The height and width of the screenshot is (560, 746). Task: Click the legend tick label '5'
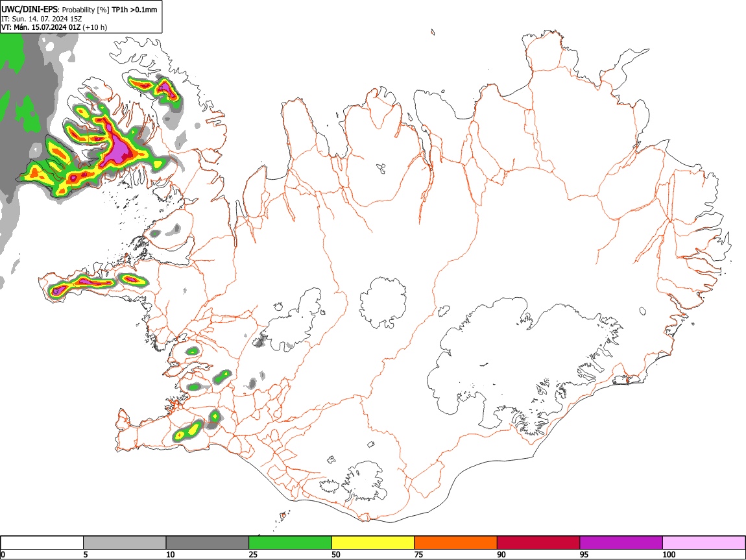click(86, 554)
